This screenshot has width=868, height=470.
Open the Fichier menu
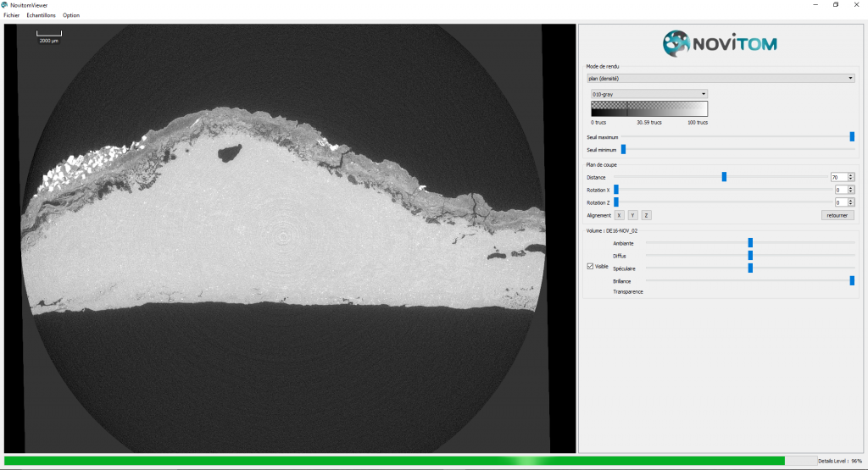pyautogui.click(x=11, y=15)
